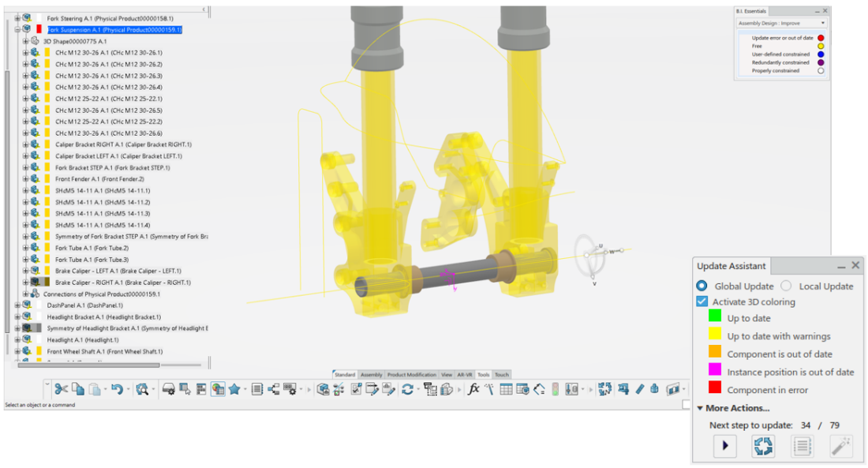Open the Product Modification tab
Viewport: 868px width, 468px height.
point(411,375)
